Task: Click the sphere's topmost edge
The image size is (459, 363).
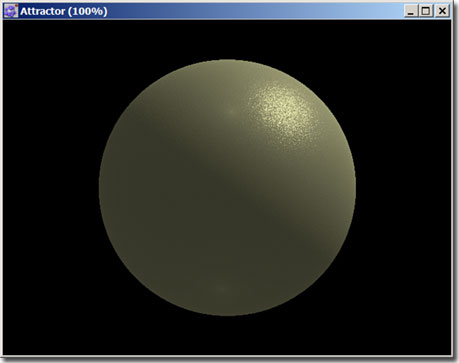Action: [x=227, y=60]
